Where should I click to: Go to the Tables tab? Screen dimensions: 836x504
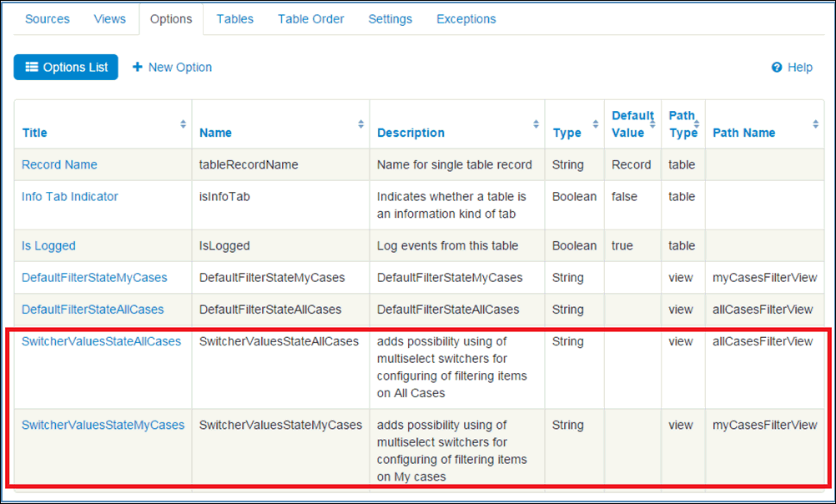(x=235, y=18)
